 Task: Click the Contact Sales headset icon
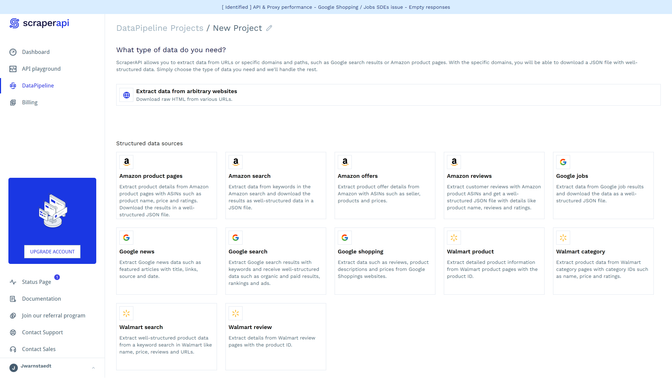pos(13,349)
